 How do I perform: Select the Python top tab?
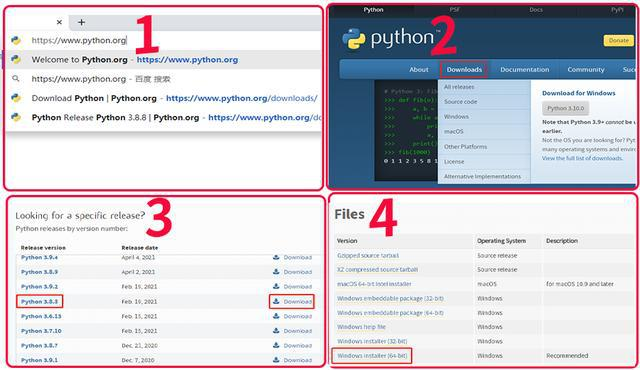pyautogui.click(x=373, y=10)
